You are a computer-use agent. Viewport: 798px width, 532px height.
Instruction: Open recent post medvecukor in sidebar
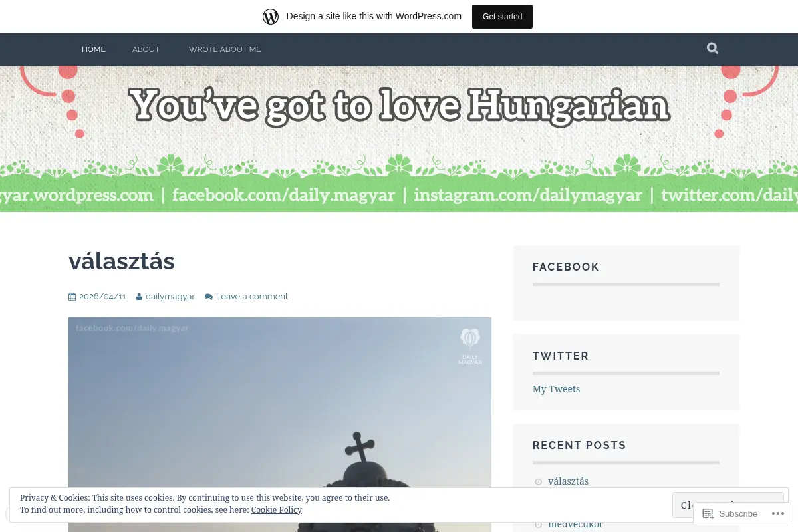tap(576, 524)
